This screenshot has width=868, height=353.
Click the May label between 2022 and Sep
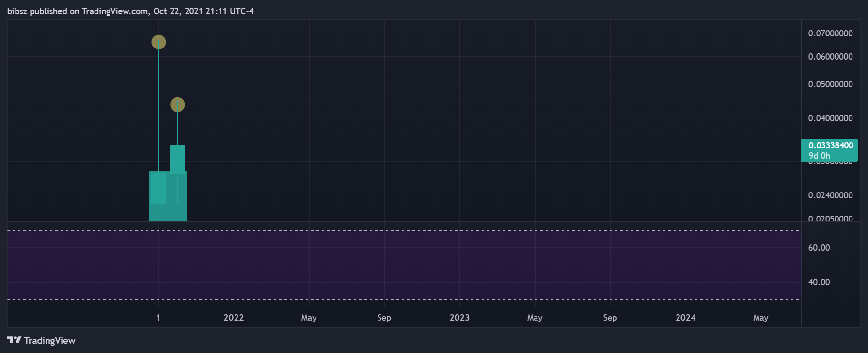point(309,318)
